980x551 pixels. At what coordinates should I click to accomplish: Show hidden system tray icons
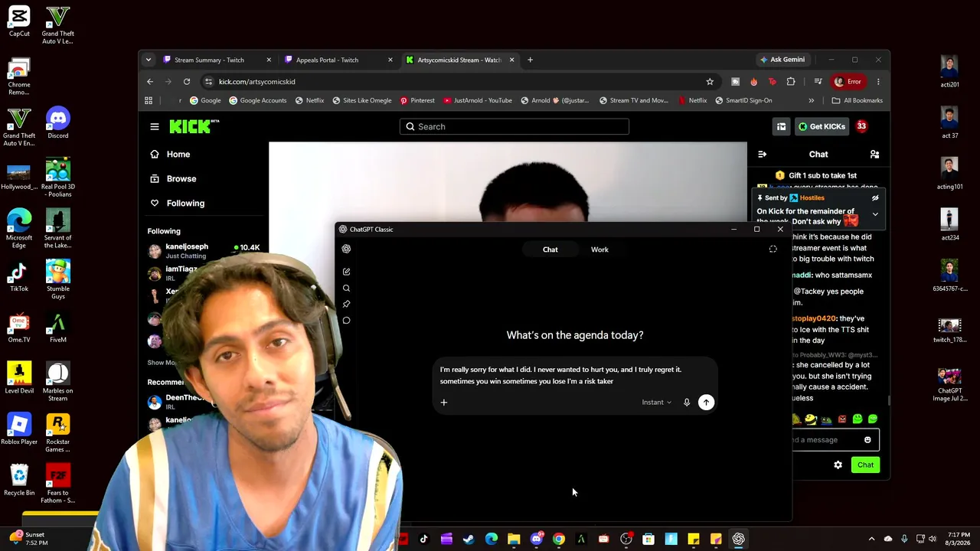871,540
